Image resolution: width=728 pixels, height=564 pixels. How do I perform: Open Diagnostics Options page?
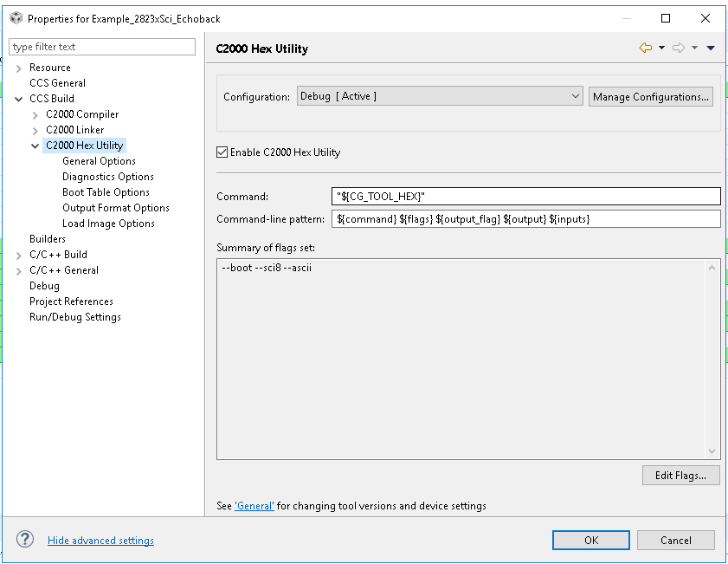(108, 177)
